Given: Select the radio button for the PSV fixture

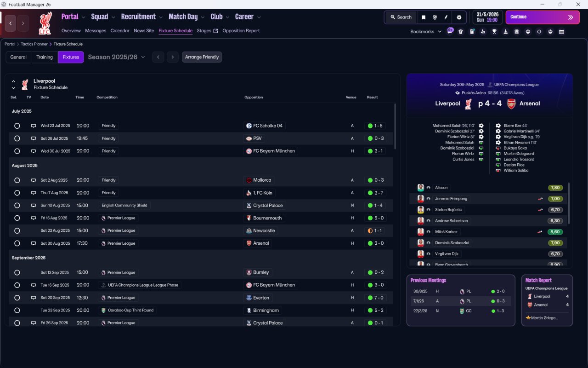Looking at the screenshot, I should click(x=17, y=138).
